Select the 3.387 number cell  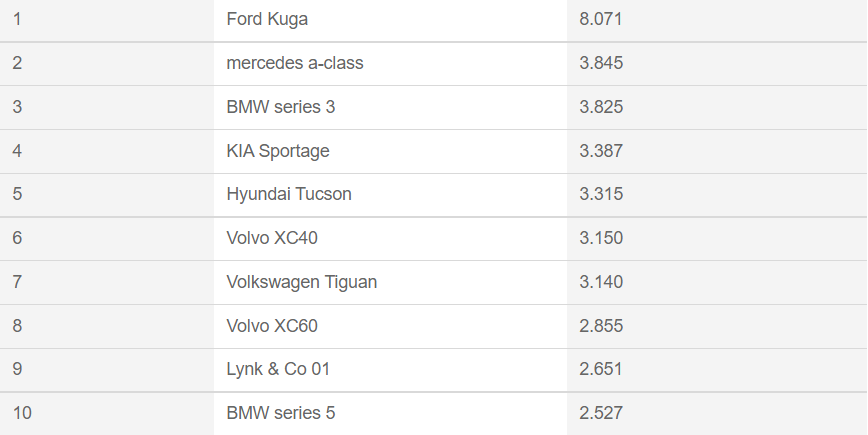pos(601,151)
